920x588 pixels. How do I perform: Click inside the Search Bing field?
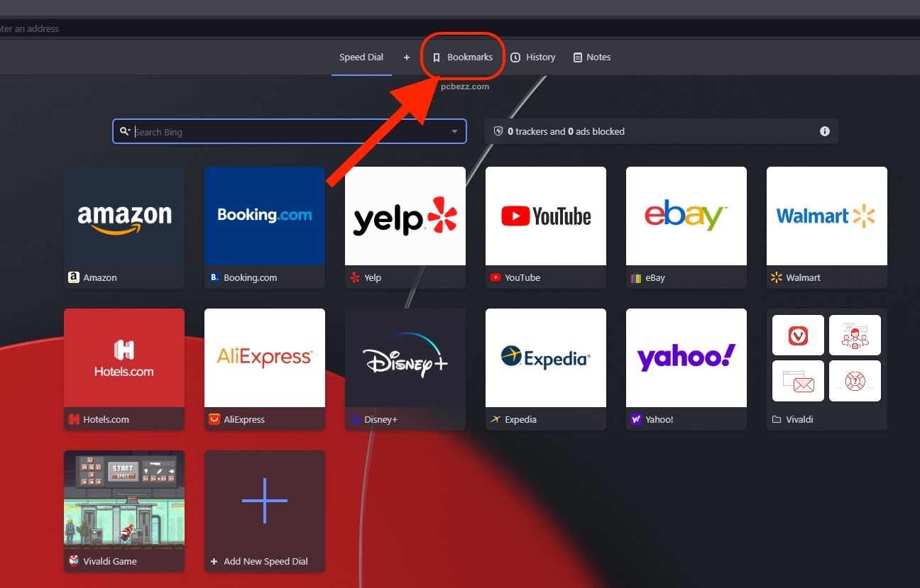point(284,132)
